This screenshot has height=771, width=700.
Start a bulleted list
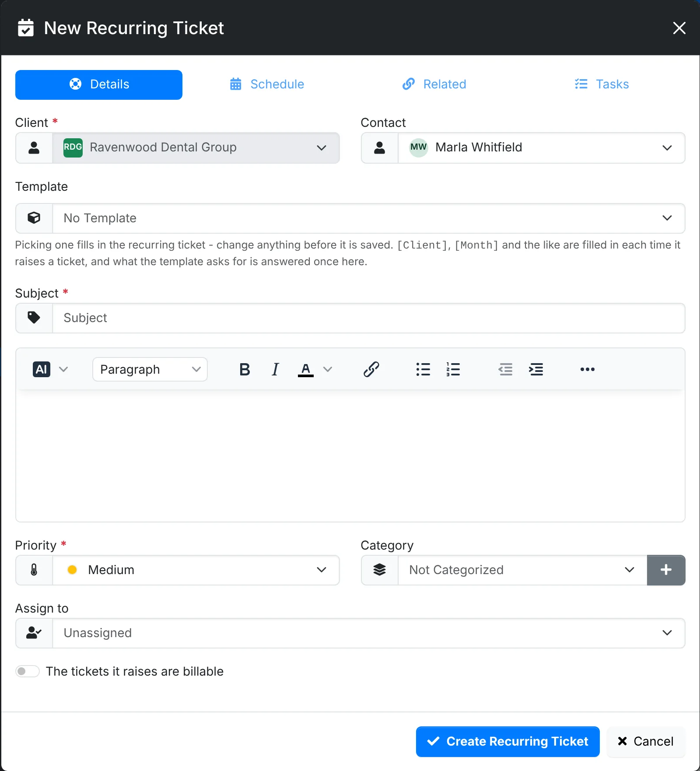click(423, 369)
